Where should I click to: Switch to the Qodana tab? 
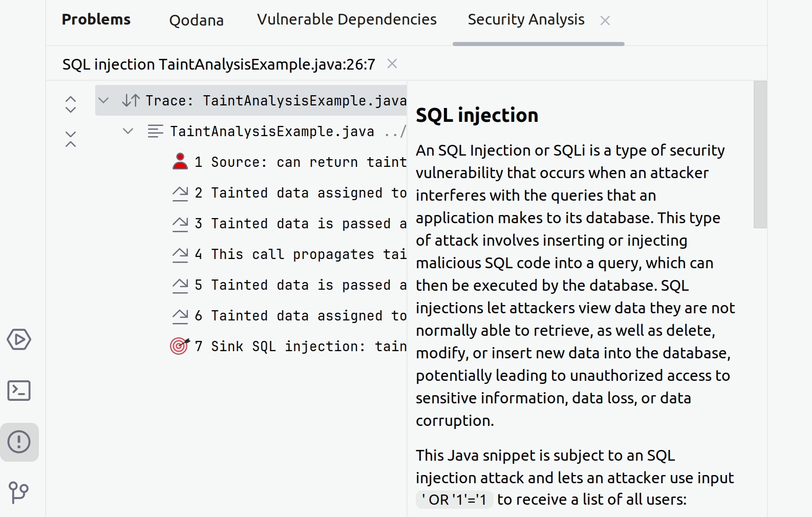pos(196,20)
